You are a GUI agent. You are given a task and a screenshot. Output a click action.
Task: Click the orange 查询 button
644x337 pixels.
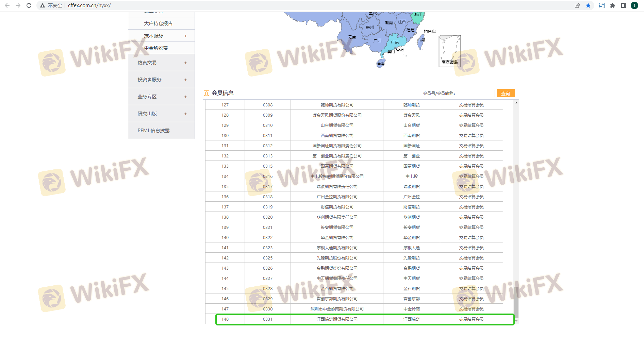point(506,94)
